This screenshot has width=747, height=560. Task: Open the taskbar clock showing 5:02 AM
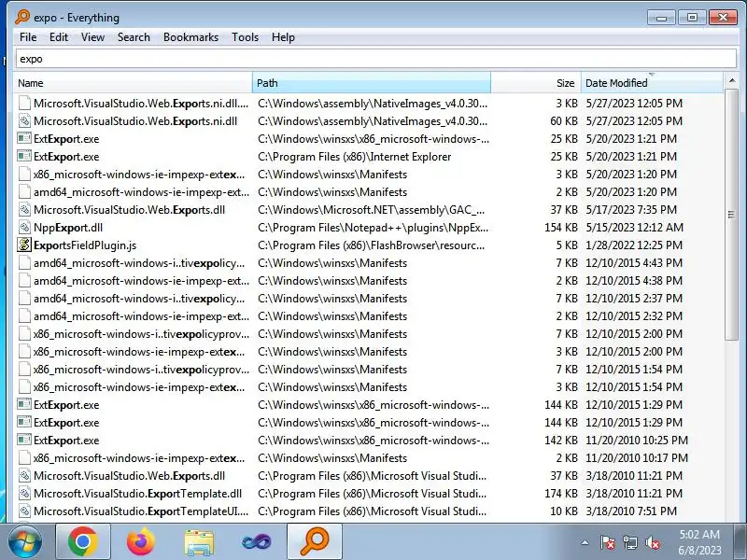click(699, 542)
